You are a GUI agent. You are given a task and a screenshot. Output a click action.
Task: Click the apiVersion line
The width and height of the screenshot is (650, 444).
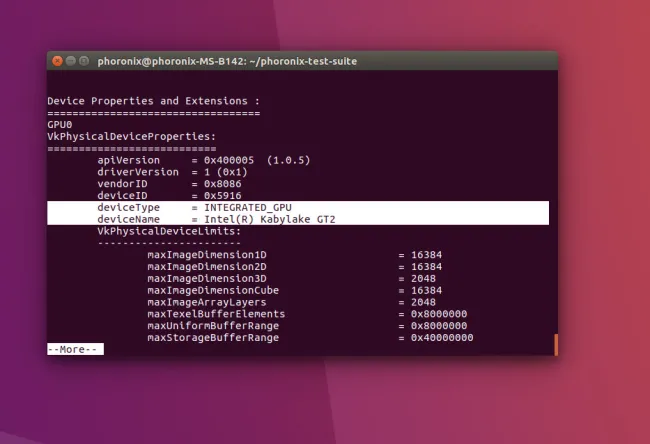click(x=204, y=160)
